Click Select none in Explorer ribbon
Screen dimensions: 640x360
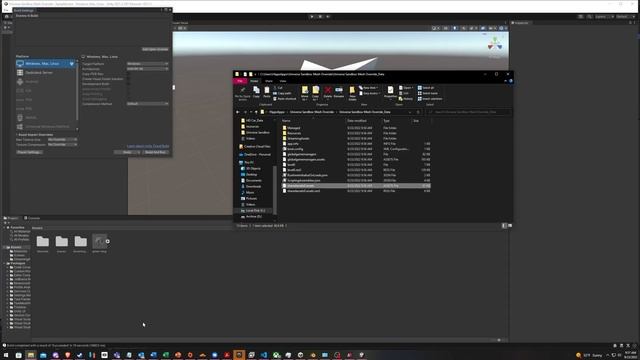point(427,93)
